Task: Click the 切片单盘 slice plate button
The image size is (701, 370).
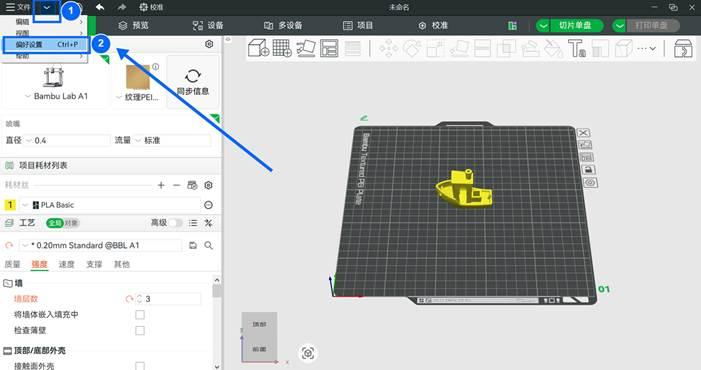Action: tap(576, 25)
